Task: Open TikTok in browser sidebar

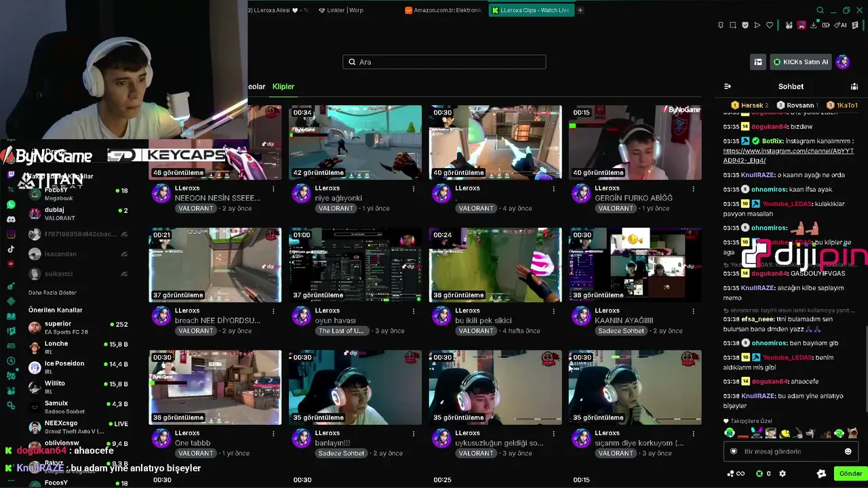Action: point(11,249)
